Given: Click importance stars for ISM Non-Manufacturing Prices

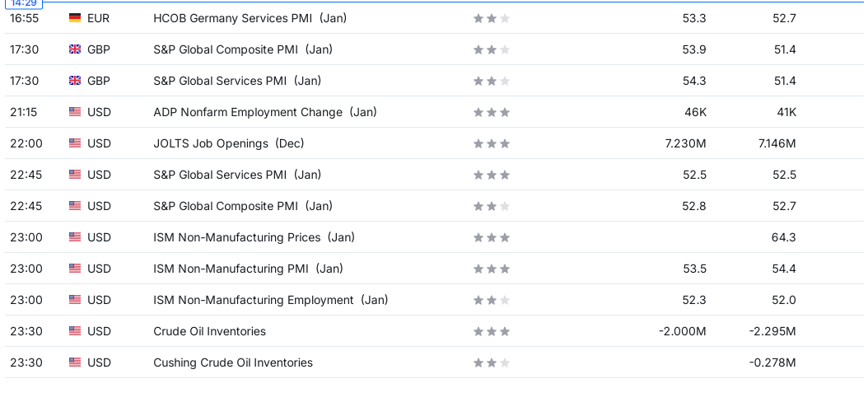Looking at the screenshot, I should (x=492, y=237).
